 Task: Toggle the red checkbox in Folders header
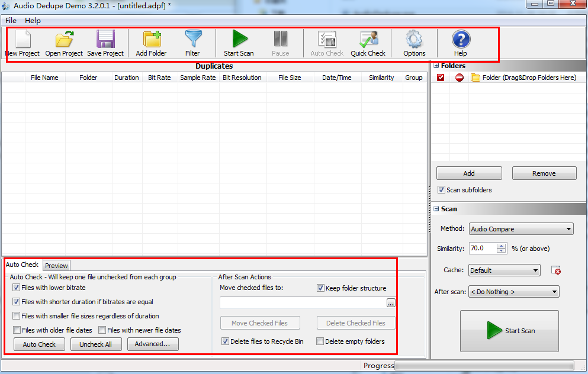click(441, 78)
